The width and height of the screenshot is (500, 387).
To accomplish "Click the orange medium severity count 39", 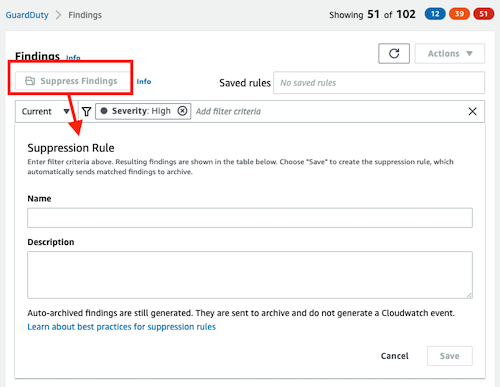I will coord(459,14).
